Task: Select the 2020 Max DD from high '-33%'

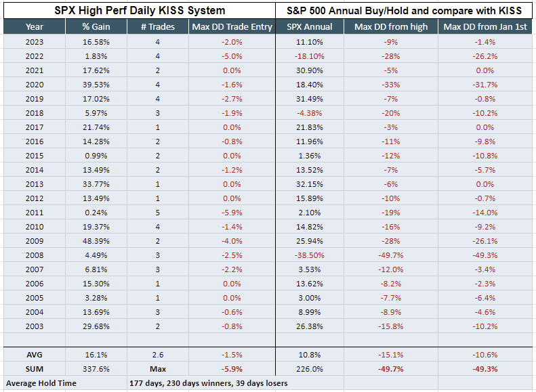Action: (391, 85)
